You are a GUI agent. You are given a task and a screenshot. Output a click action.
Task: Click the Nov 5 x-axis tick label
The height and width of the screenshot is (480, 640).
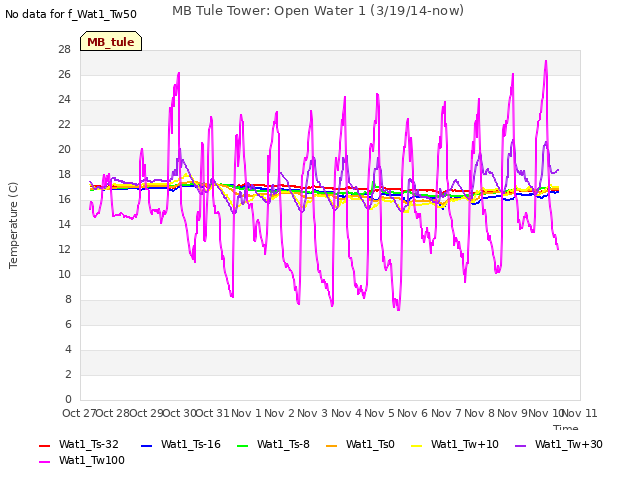[x=380, y=413]
